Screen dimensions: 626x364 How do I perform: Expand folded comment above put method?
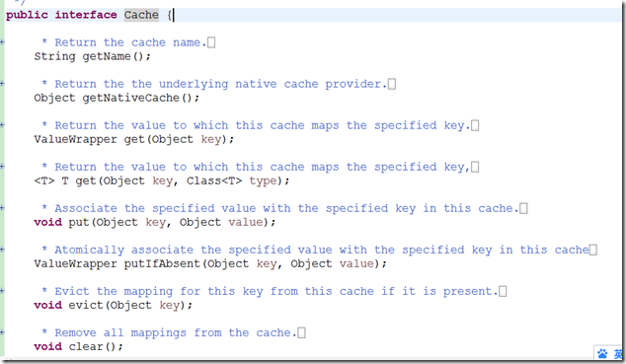pos(2,208)
